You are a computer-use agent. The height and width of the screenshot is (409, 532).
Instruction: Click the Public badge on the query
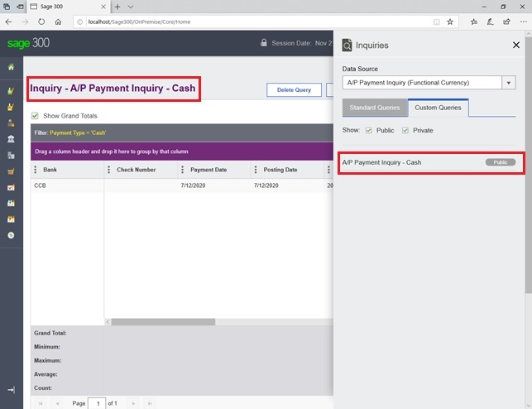tap(501, 162)
